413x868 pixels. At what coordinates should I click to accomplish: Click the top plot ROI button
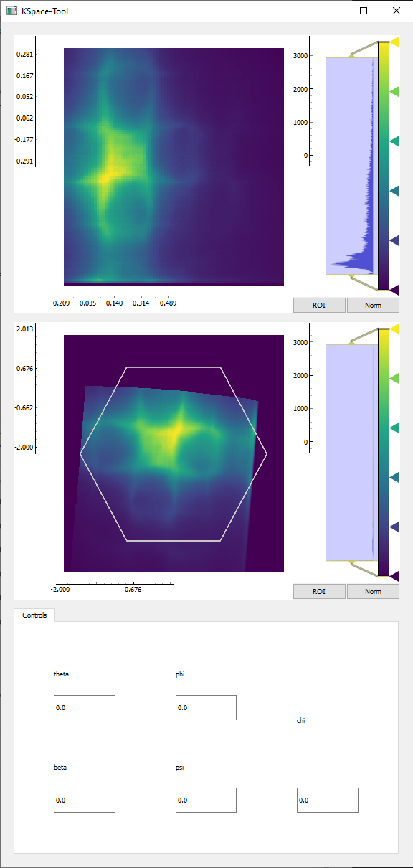click(319, 305)
